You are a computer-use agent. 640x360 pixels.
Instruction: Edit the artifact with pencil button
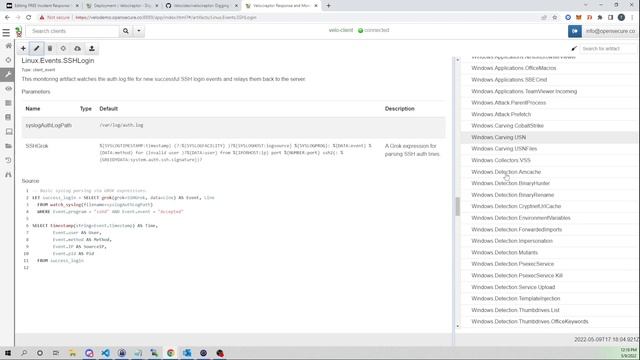(37, 49)
